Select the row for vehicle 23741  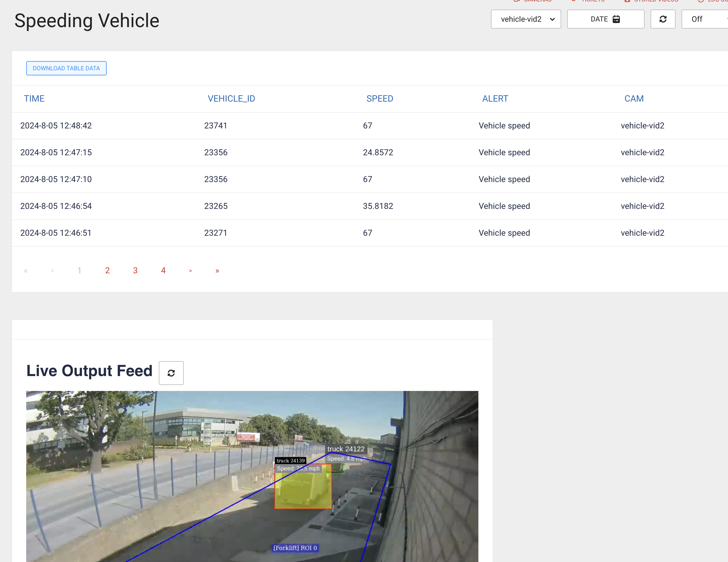215,126
